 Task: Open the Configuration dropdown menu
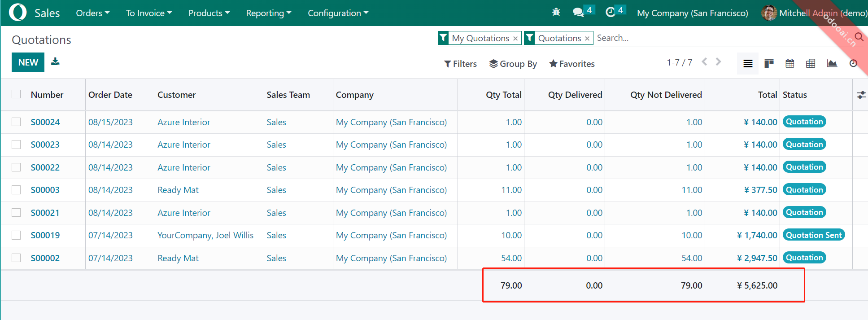[x=338, y=13]
